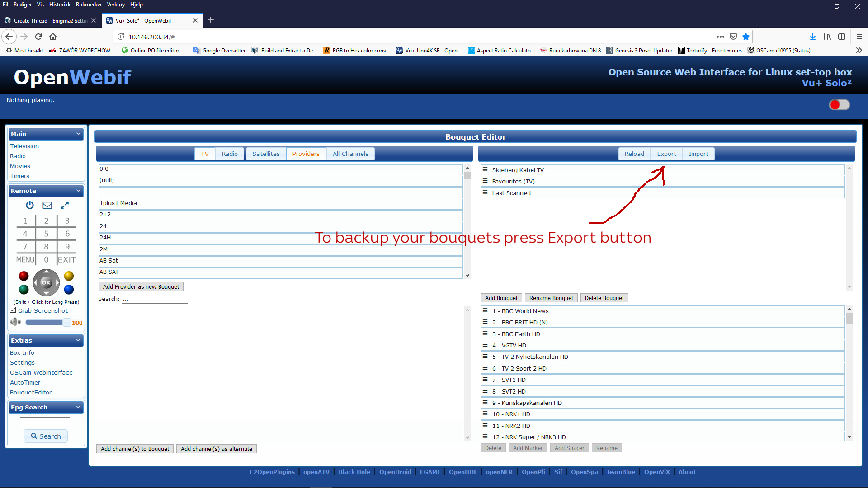Screen dimensions: 868x488
Task: Click the fullscreen expand icon on remote
Action: [65, 205]
